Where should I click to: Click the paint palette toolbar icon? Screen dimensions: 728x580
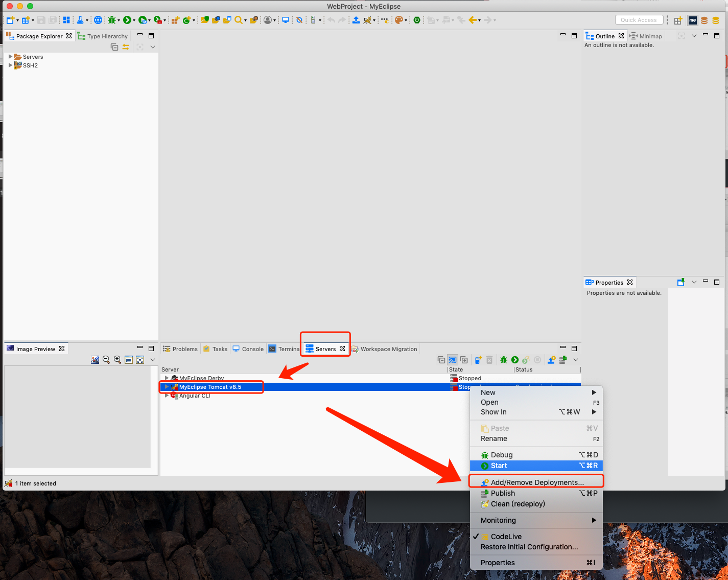(x=399, y=20)
